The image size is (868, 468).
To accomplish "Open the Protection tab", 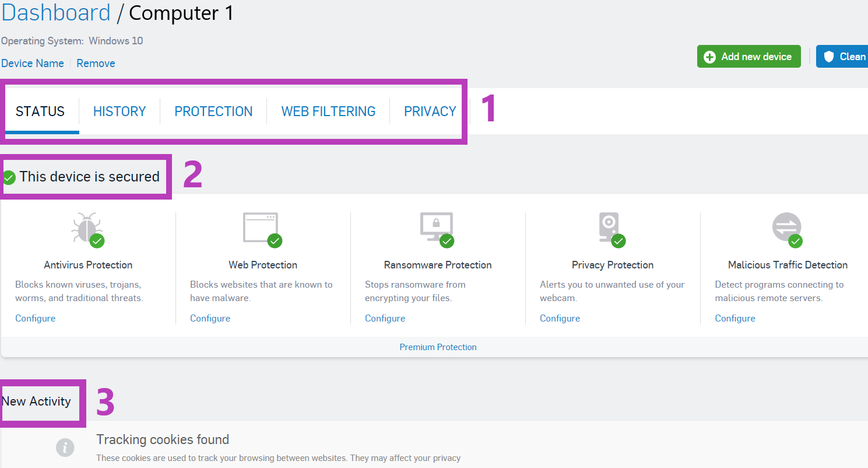I will coord(213,111).
